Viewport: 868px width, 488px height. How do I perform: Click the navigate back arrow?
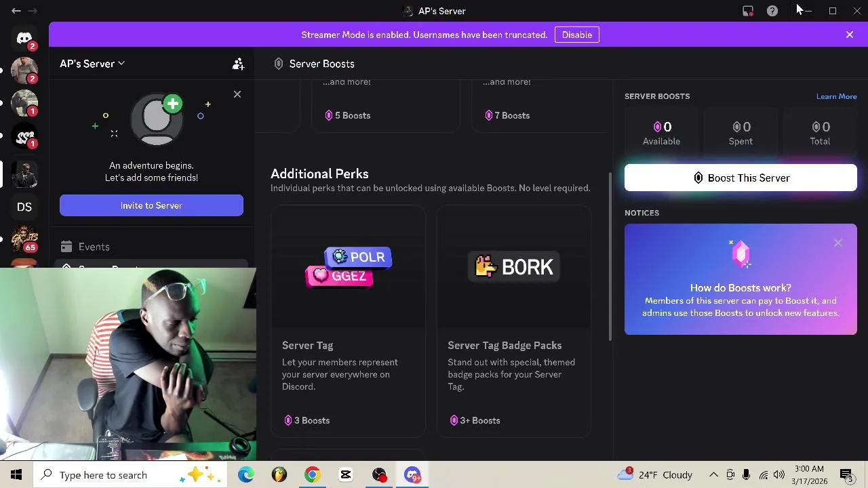coord(16,11)
